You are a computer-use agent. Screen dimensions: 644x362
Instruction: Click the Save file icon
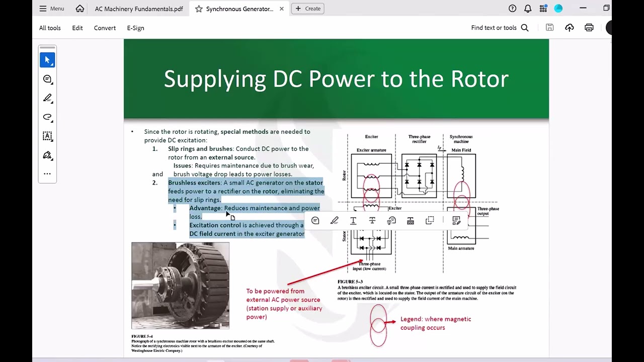click(x=549, y=28)
